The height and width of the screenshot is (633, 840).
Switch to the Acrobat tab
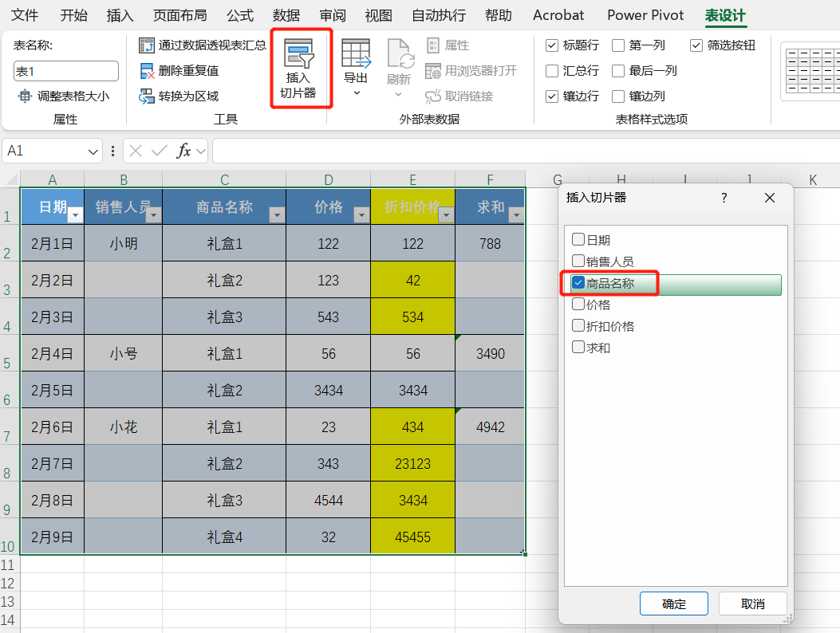click(558, 15)
